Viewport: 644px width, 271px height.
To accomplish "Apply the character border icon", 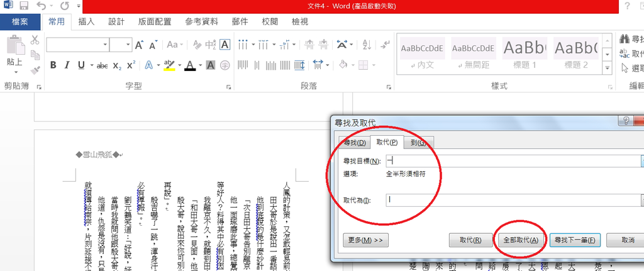I will click(x=225, y=45).
